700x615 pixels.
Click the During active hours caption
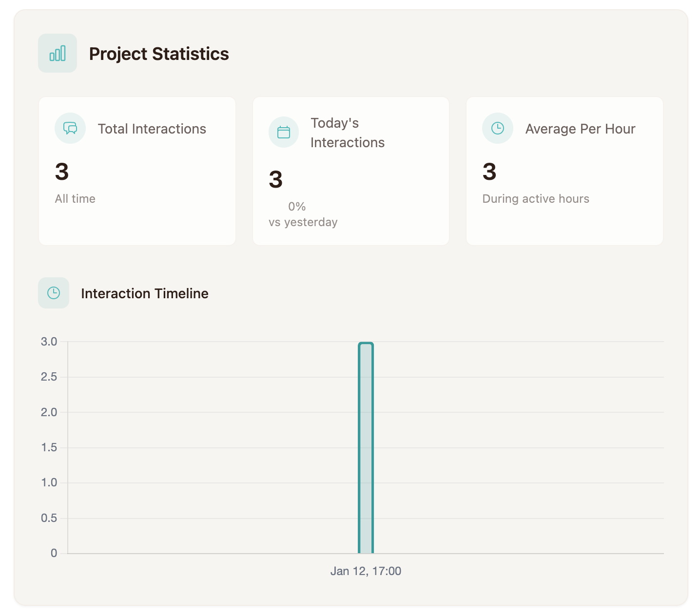point(536,199)
